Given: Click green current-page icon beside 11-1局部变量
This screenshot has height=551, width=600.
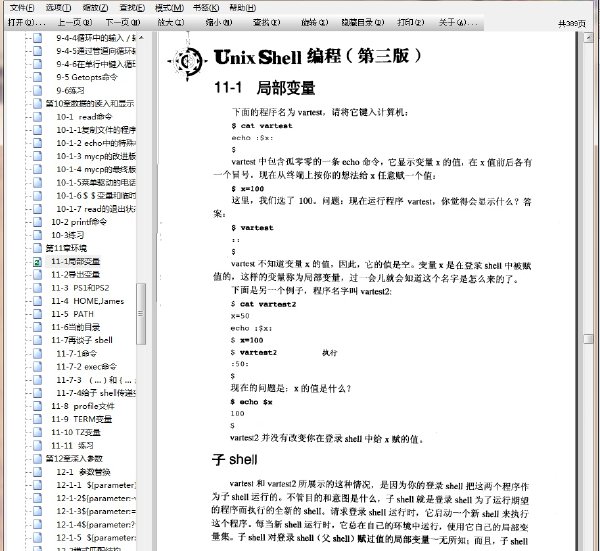Looking at the screenshot, I should click(37, 262).
